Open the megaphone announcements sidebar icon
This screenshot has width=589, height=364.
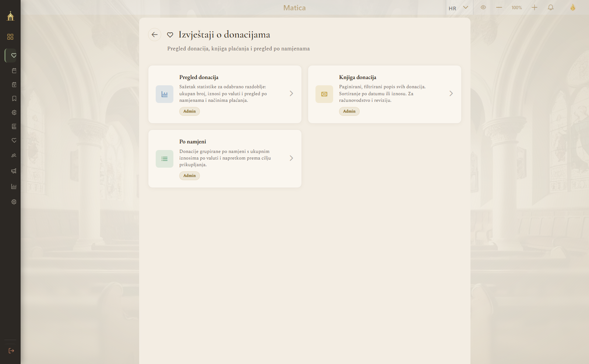[x=14, y=171]
